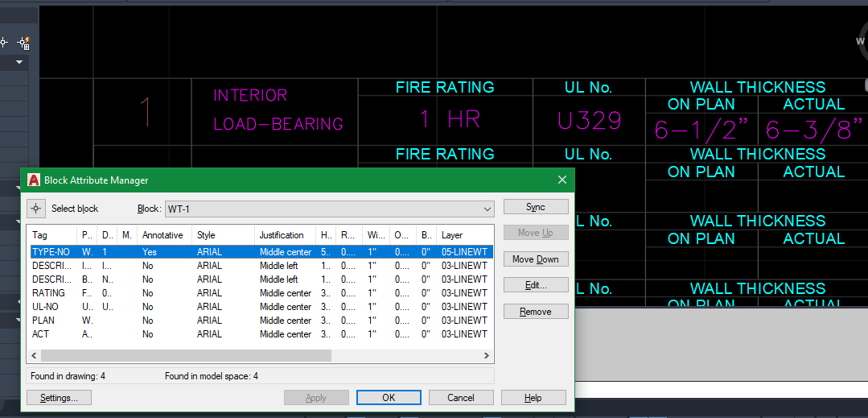This screenshot has height=418, width=868.
Task: Click the Annotative column header
Action: tap(164, 235)
